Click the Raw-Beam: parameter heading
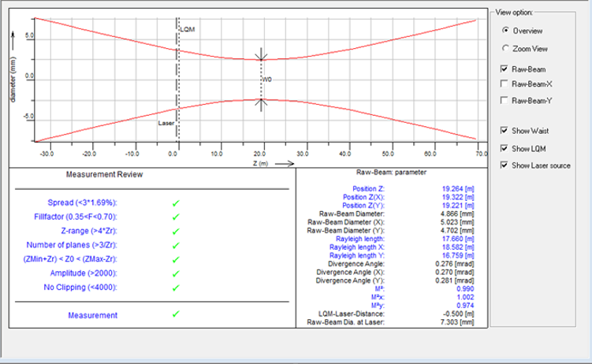This screenshot has height=364, width=592. 391,172
